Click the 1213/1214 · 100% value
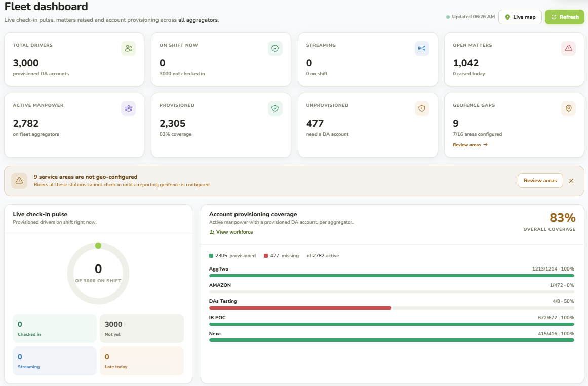Image resolution: width=588 pixels, height=386 pixels. 553,269
